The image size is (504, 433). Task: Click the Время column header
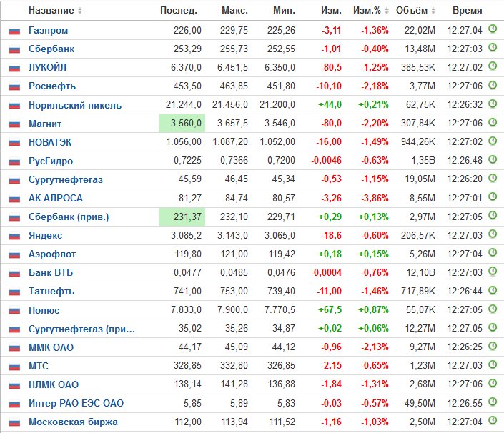click(467, 11)
